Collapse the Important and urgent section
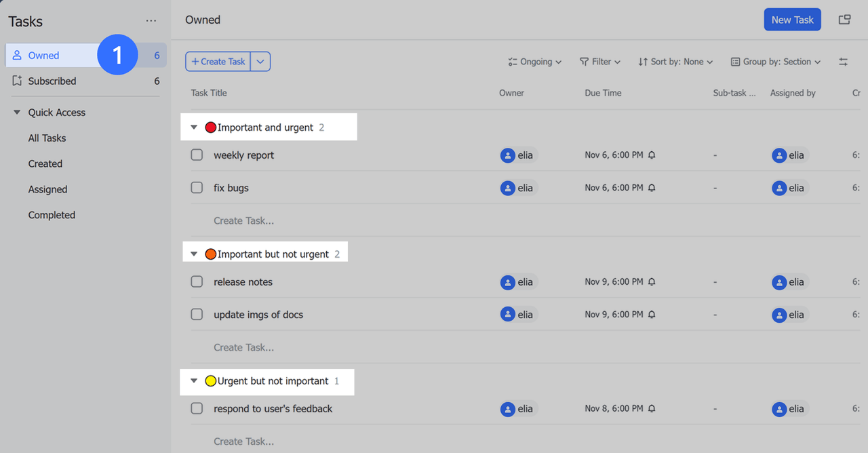This screenshot has height=453, width=868. click(x=194, y=127)
